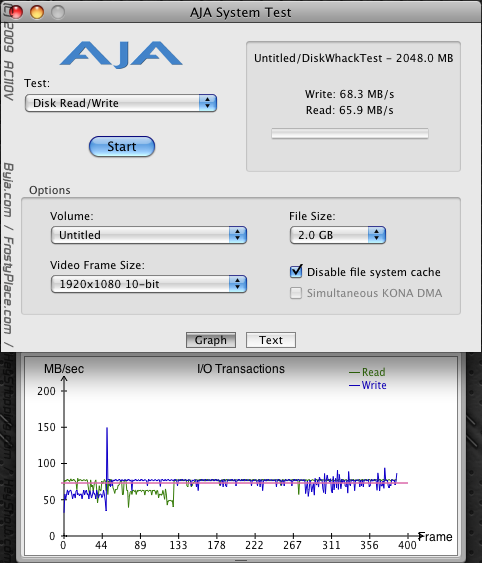Open the Test dropdown showing Disk Read/Write

pyautogui.click(x=121, y=103)
